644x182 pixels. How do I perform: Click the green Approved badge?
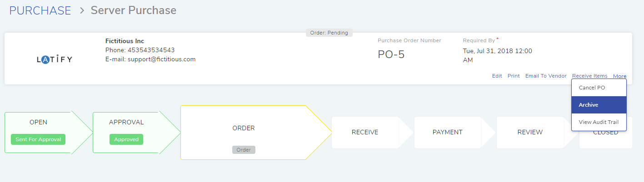[126, 139]
